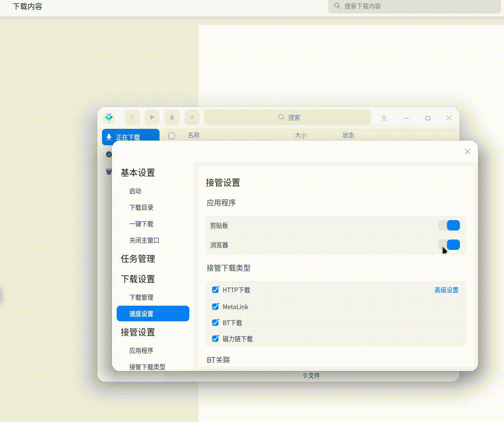Toggle the 浏览器 takeover switch

click(x=450, y=245)
